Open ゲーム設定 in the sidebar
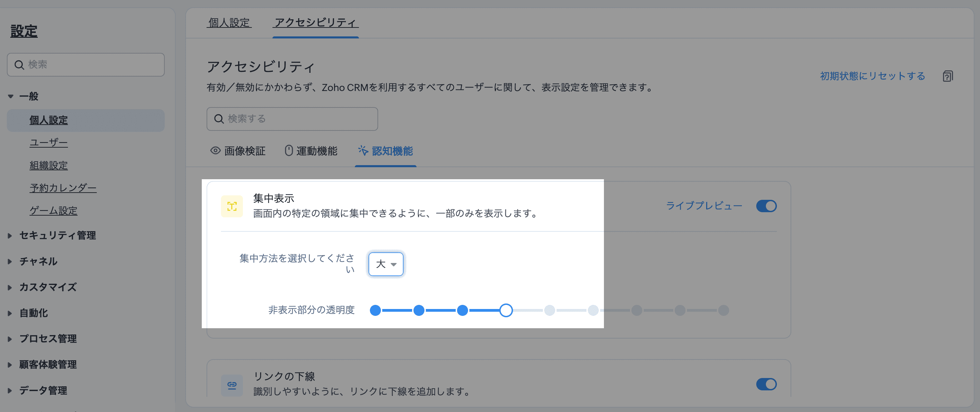Screen dimensions: 980x412 [54, 210]
